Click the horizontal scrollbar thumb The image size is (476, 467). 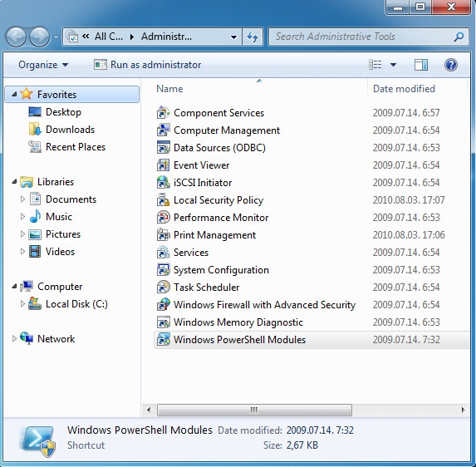(x=254, y=410)
